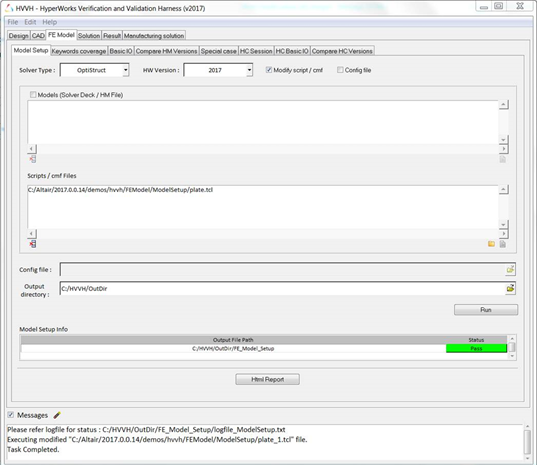
Task: Open the Keywords coverage sub-tab
Action: [x=79, y=51]
